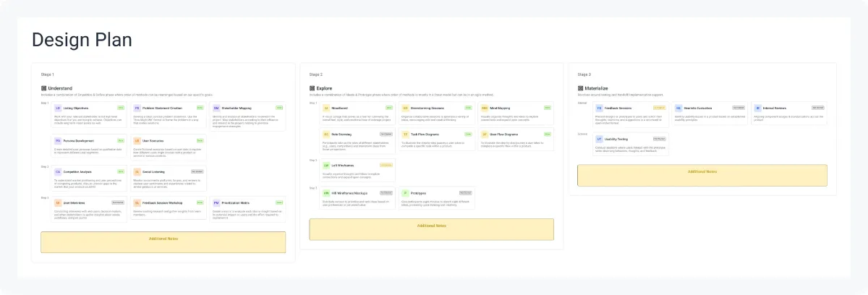Click the Heuristic Evaluation card title
The image size is (868, 295).
698,108
